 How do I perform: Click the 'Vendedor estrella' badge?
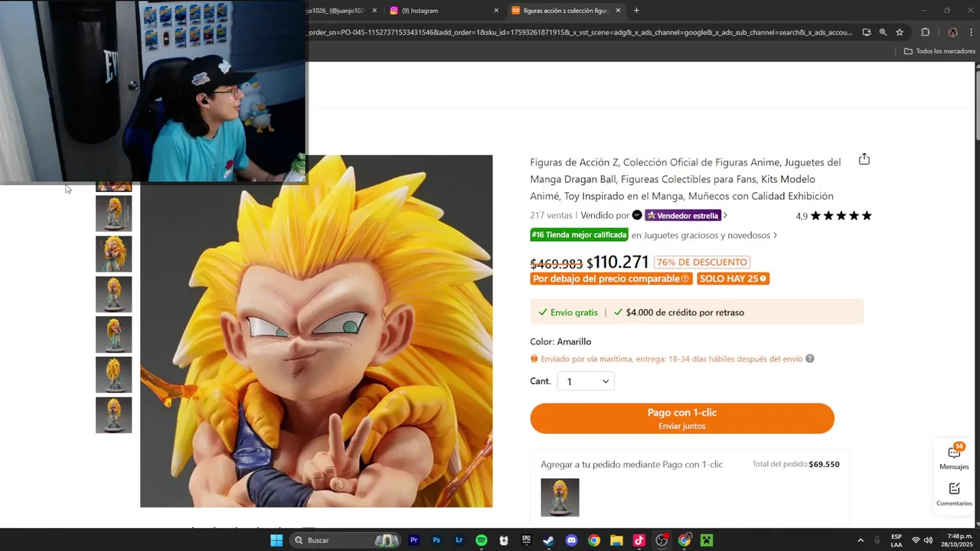[x=683, y=216]
